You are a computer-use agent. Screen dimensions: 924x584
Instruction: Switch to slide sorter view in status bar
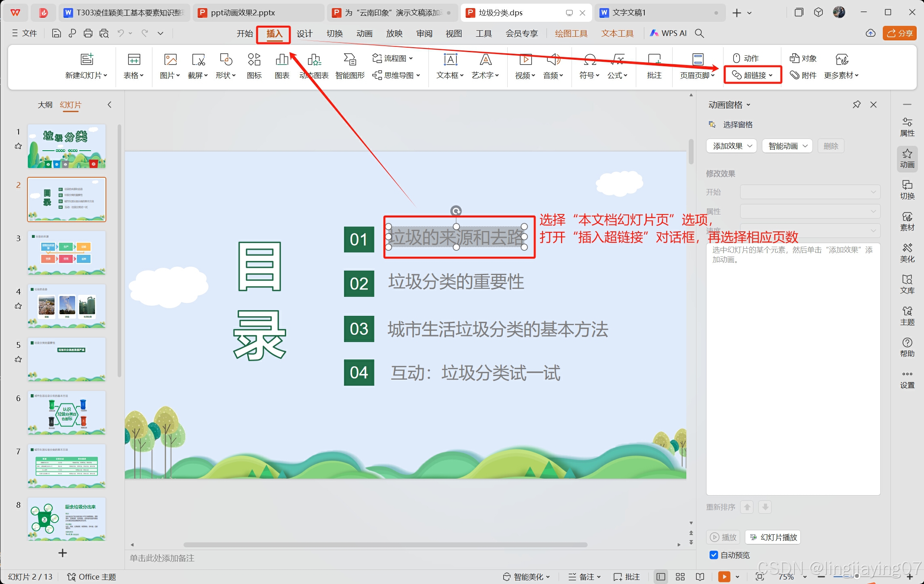click(x=680, y=577)
